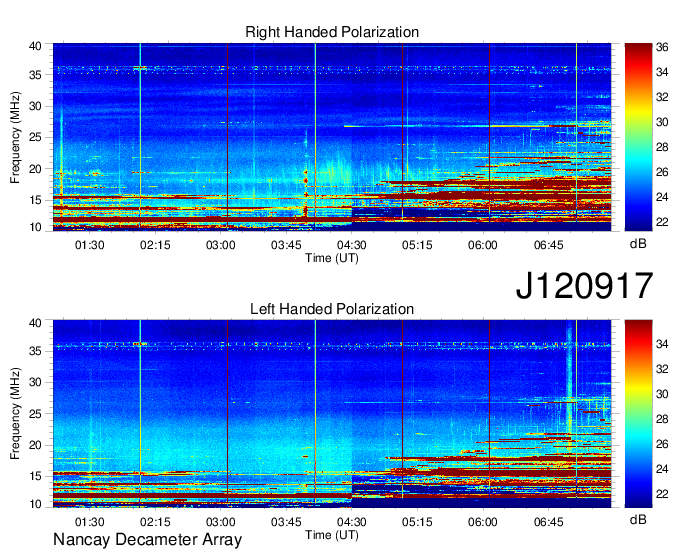Click the "Left Handed Polarization" plot title
This screenshot has height=552, width=680.
pyautogui.click(x=332, y=309)
